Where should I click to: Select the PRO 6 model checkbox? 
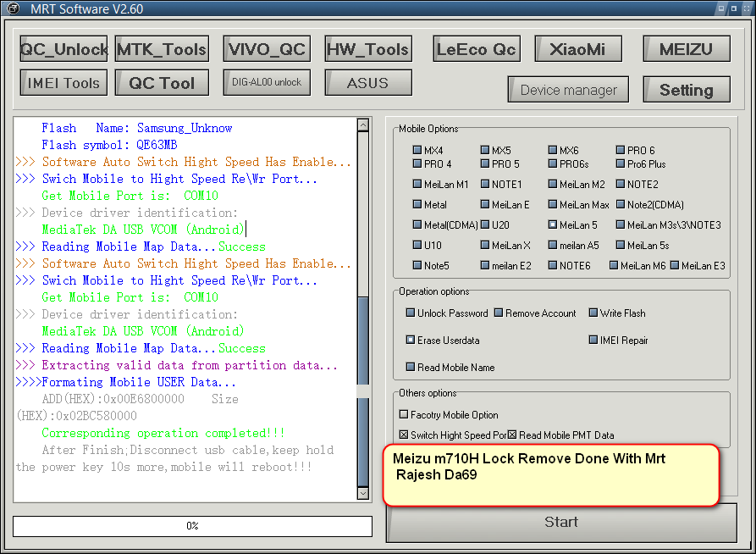pos(621,150)
